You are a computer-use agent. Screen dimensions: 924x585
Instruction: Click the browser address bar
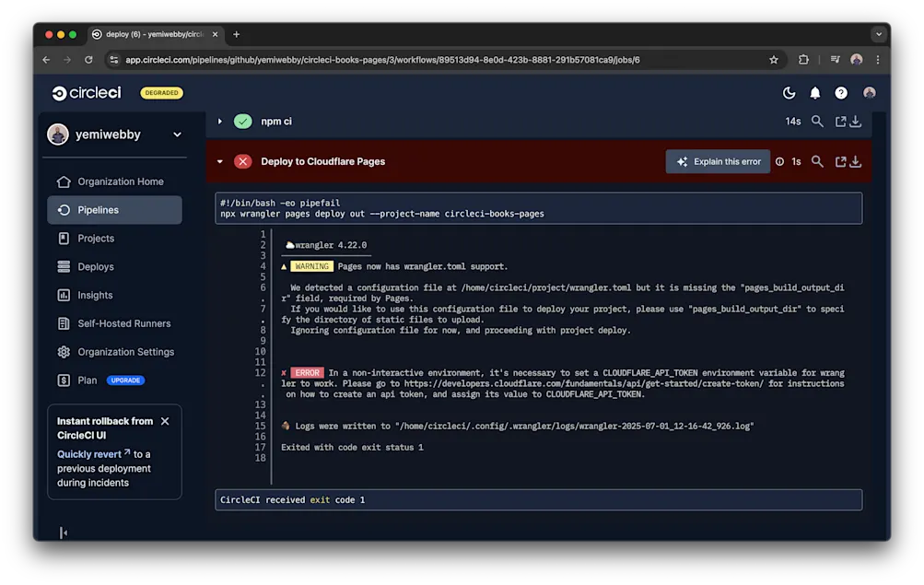[x=415, y=59]
